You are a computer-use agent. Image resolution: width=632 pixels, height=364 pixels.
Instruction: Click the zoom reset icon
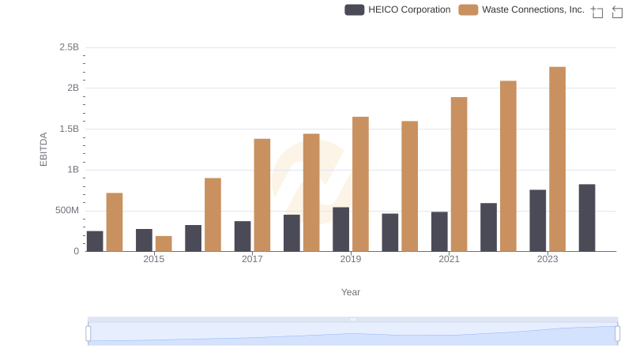click(617, 12)
